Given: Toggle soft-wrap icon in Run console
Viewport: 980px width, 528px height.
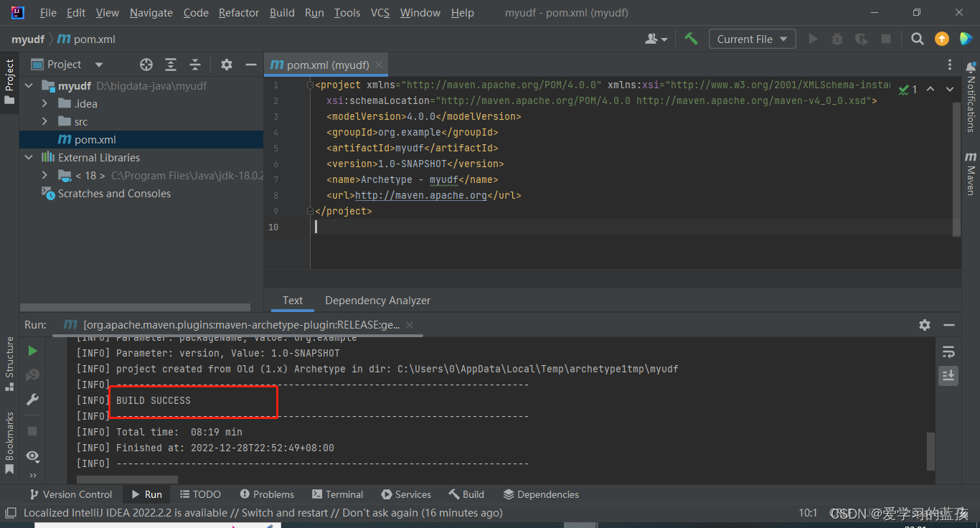Looking at the screenshot, I should coord(948,351).
